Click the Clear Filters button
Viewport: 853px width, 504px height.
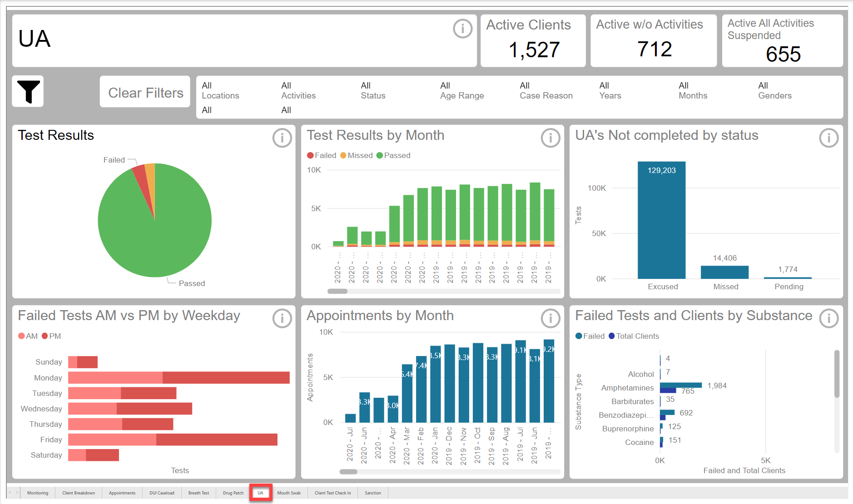[x=145, y=93]
